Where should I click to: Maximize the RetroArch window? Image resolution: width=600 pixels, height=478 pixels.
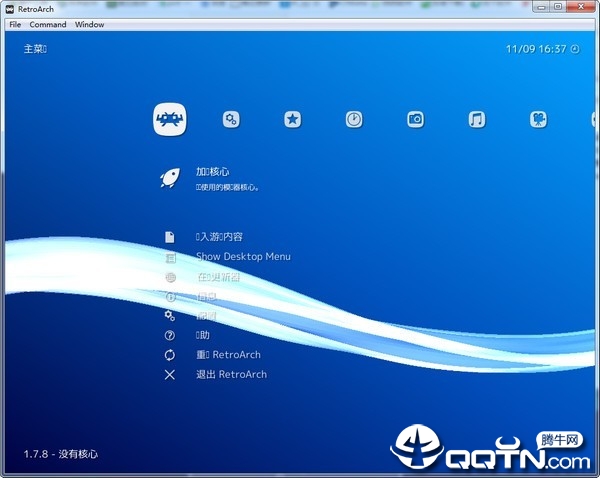click(558, 7)
